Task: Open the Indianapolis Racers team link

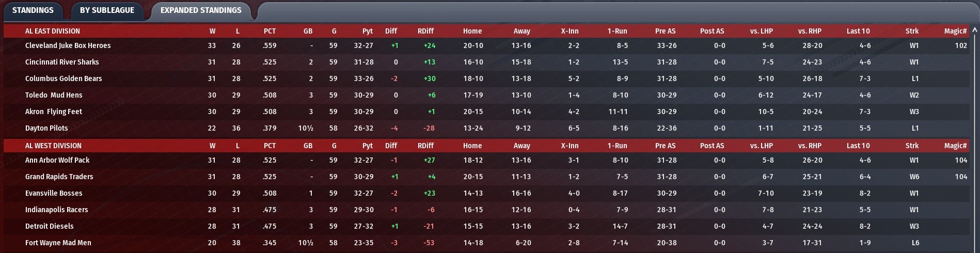Action: coord(57,210)
